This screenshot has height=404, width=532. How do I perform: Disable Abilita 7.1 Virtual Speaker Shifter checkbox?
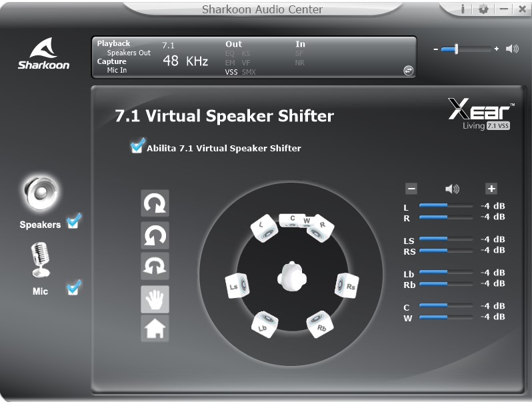point(137,146)
